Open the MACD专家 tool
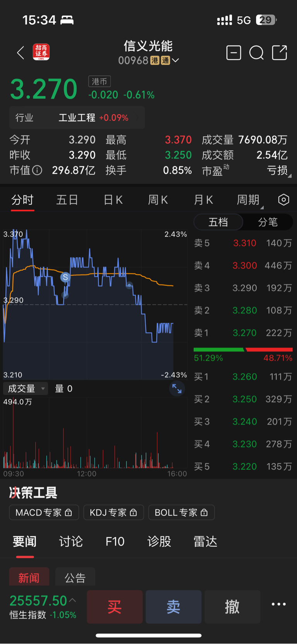This screenshot has height=644, width=297. [x=44, y=512]
